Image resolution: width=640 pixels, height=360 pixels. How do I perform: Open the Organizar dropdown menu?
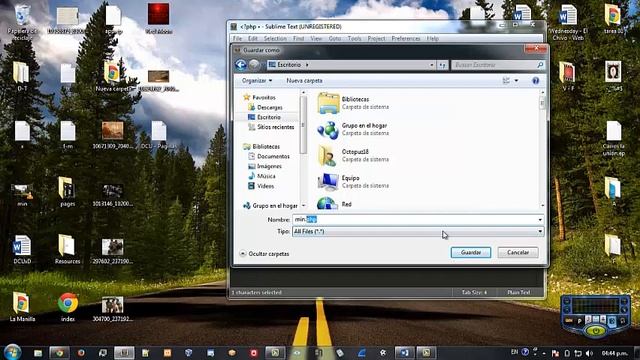257,81
